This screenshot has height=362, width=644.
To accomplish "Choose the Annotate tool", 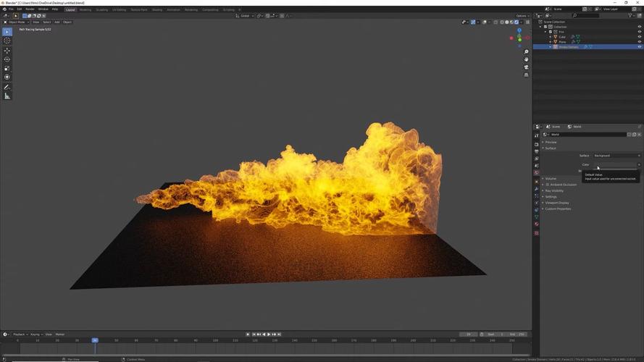I will pos(7,87).
